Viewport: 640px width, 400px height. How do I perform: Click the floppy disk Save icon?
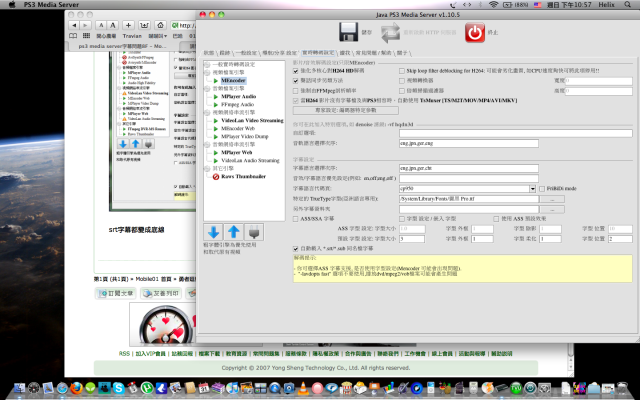click(x=349, y=32)
